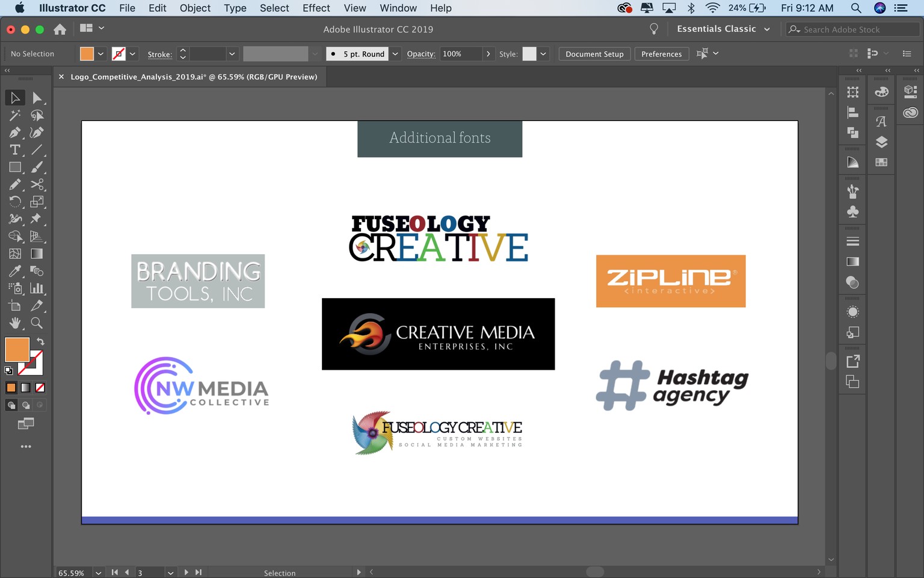Set paint type to Gradient
This screenshot has height=578, width=924.
click(25, 388)
